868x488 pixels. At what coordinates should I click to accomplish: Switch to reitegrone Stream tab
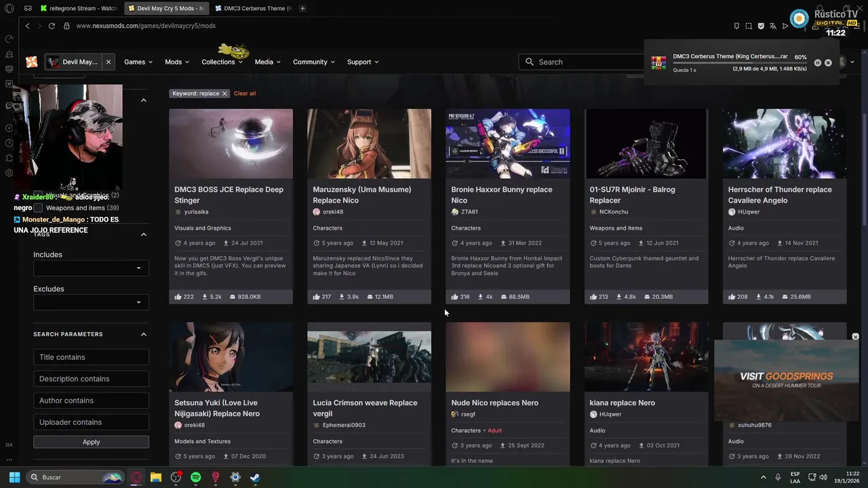[x=78, y=8]
